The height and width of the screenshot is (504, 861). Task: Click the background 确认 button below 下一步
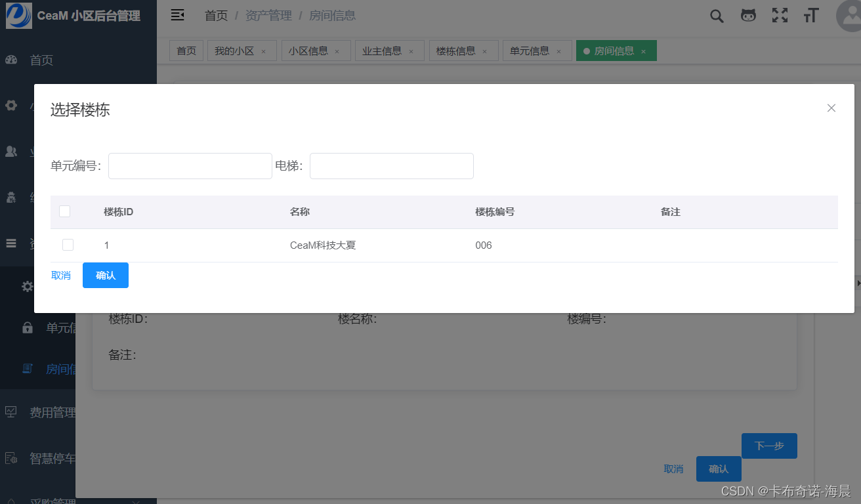point(719,469)
